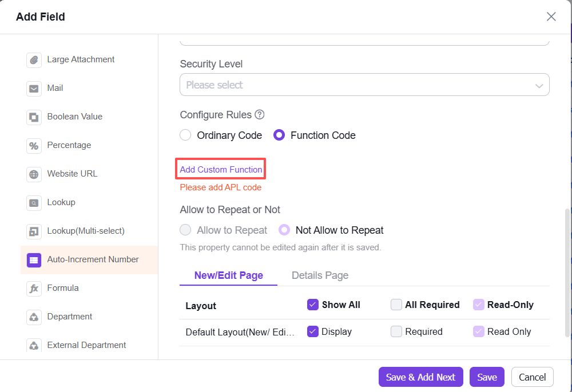Choose the Allow to Repeat option
The image size is (572, 392).
pyautogui.click(x=185, y=230)
